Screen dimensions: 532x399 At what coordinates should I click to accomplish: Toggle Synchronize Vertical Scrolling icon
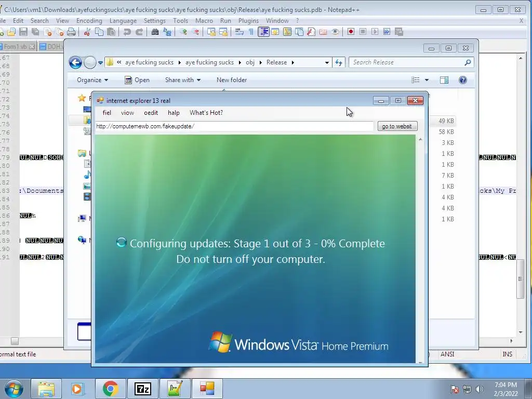211,32
